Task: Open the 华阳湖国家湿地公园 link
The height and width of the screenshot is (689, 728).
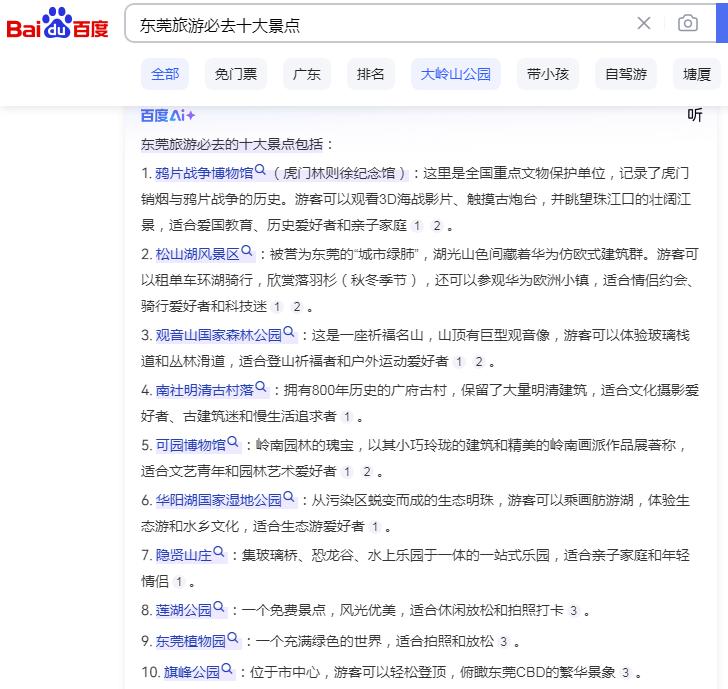Action: coord(218,499)
